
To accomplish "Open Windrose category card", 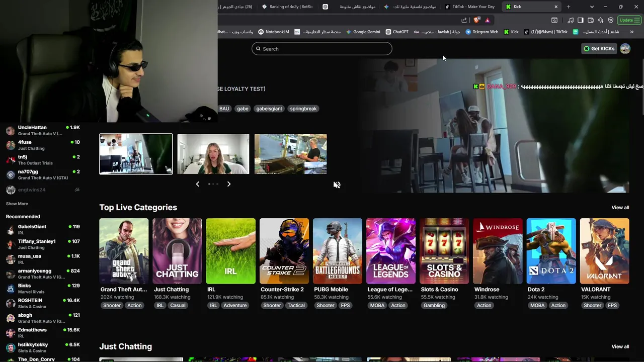I will [x=498, y=251].
